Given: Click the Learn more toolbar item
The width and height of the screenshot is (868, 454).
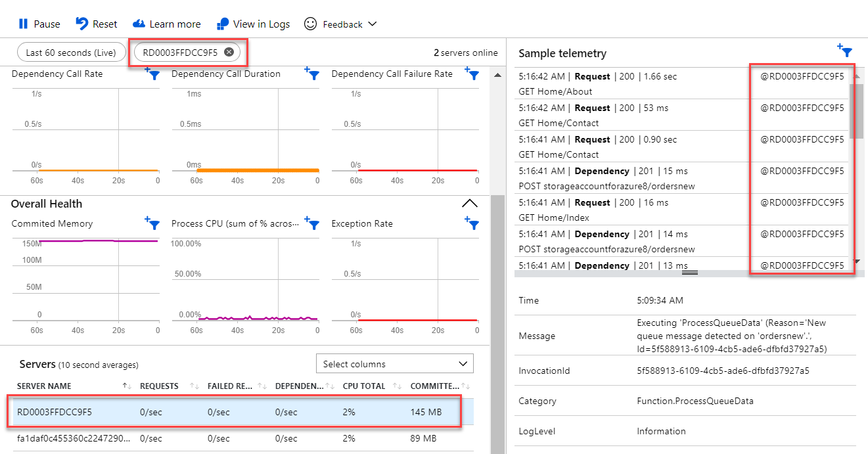Looking at the screenshot, I should pyautogui.click(x=166, y=23).
